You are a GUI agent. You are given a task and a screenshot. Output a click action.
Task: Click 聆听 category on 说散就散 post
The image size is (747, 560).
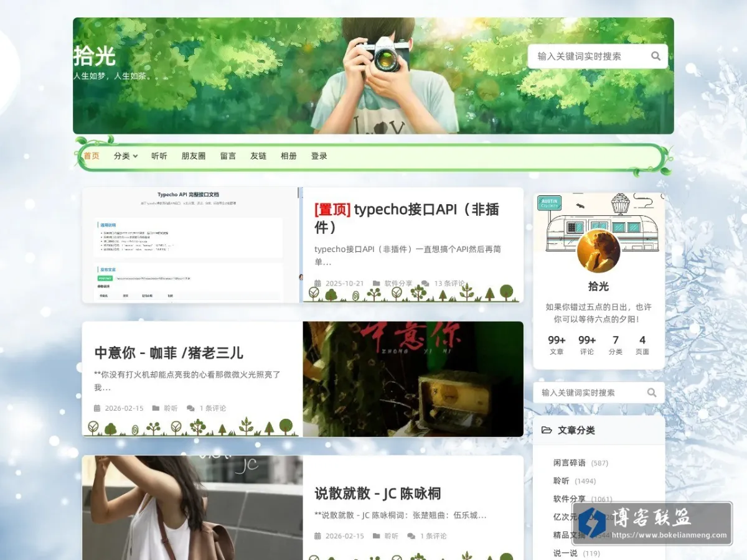tap(391, 536)
